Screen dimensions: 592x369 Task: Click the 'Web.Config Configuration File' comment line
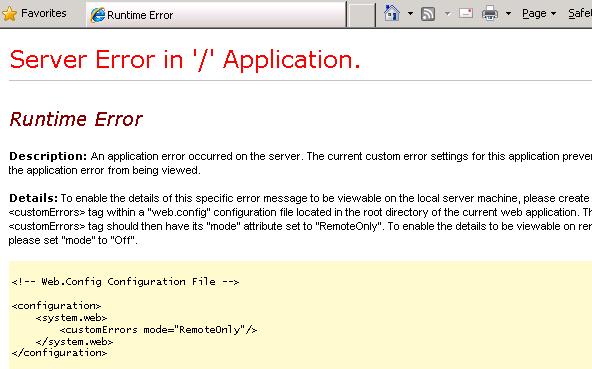[125, 282]
